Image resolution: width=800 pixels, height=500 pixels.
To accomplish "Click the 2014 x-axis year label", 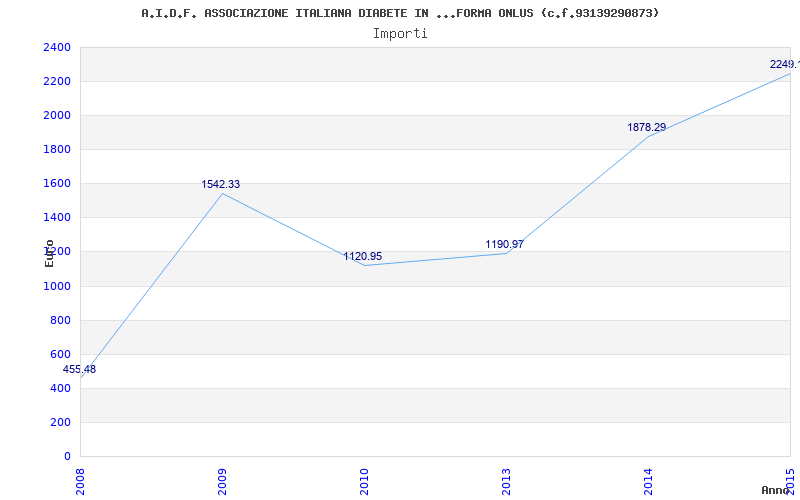I will point(648,482).
